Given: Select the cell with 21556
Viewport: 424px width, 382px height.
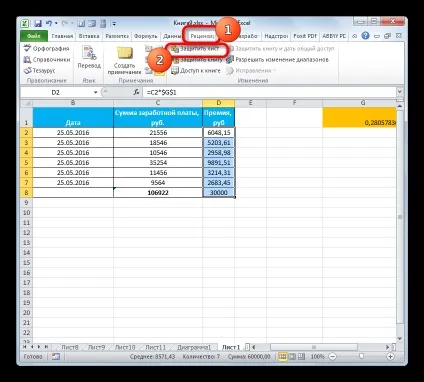Looking at the screenshot, I should [158, 133].
